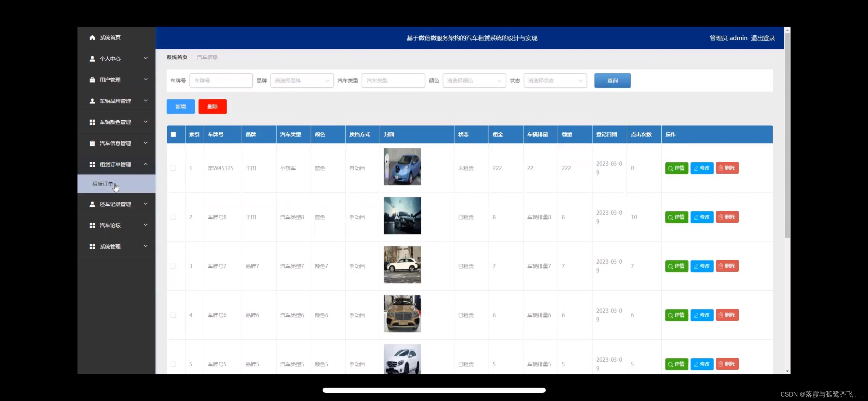
Task: Click row 删除 for car 车牌号7
Action: [x=727, y=266]
